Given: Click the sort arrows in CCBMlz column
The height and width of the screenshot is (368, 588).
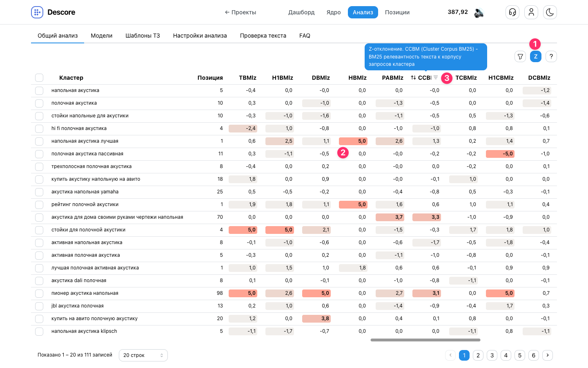Looking at the screenshot, I should pyautogui.click(x=413, y=78).
